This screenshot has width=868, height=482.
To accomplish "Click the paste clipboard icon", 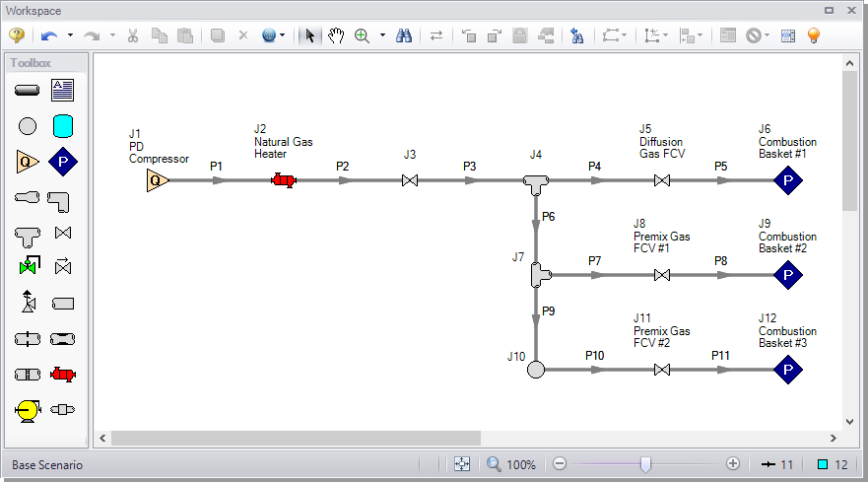I will (x=185, y=36).
